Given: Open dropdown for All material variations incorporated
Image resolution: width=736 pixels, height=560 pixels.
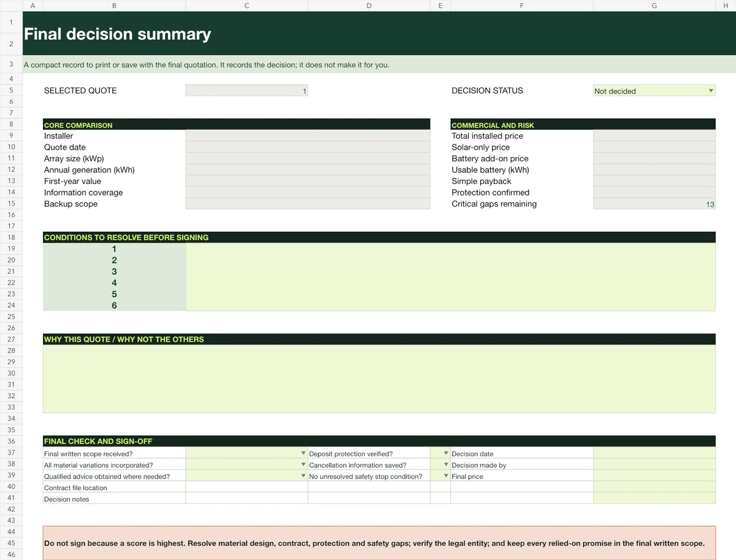Looking at the screenshot, I should pyautogui.click(x=304, y=465).
